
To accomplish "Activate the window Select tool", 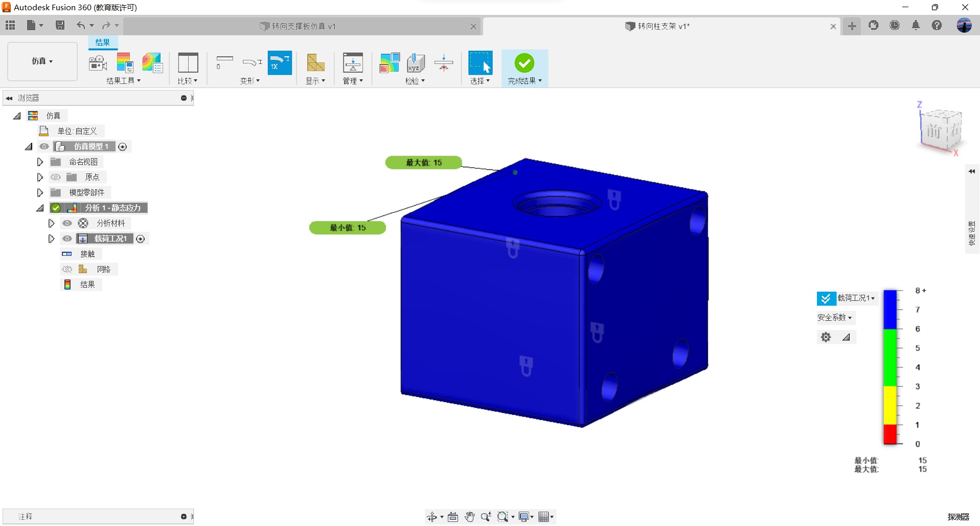I will click(x=480, y=62).
